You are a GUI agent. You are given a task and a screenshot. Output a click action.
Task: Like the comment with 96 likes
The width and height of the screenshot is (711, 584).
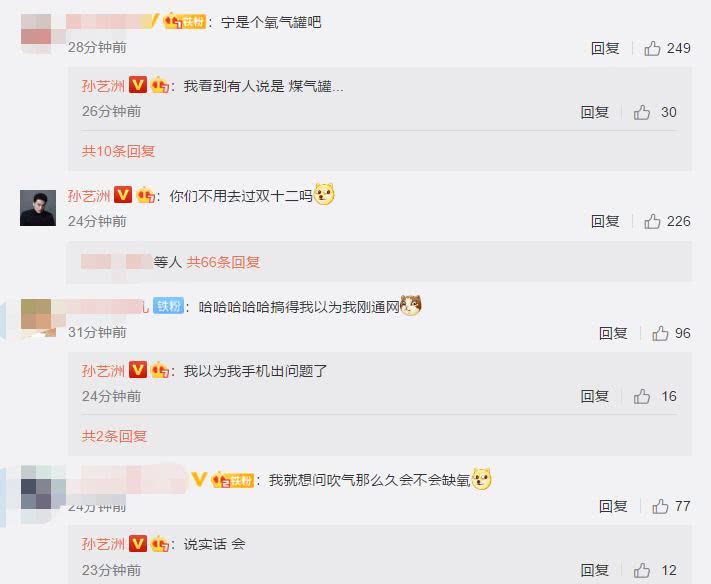click(660, 333)
